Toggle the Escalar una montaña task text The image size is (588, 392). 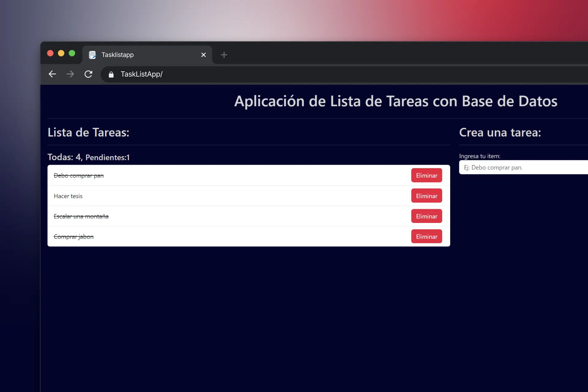[81, 216]
